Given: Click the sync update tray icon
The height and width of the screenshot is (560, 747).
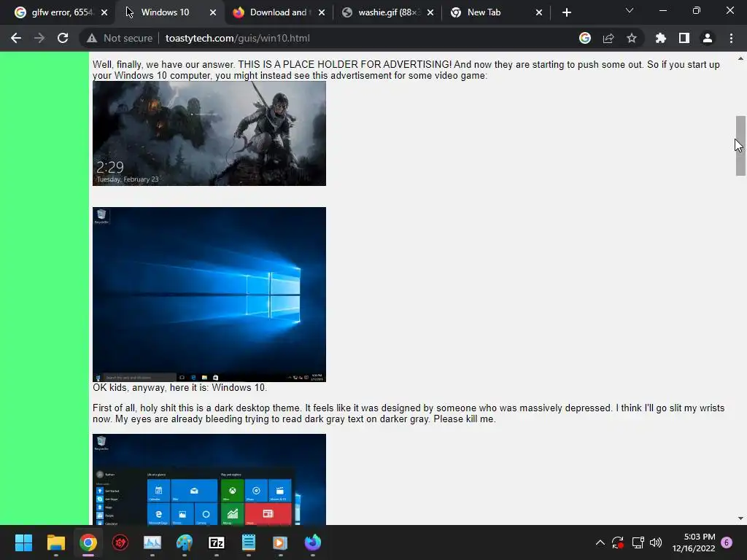Looking at the screenshot, I should coord(618,542).
